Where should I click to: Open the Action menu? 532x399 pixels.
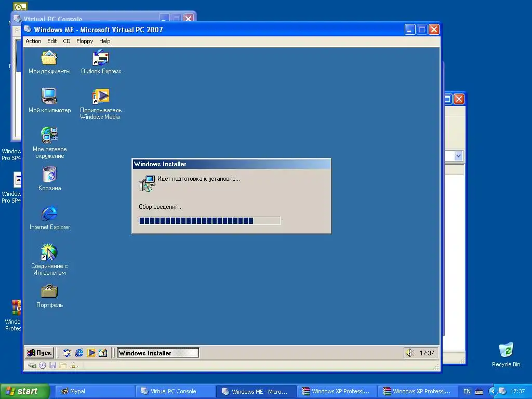pos(33,41)
